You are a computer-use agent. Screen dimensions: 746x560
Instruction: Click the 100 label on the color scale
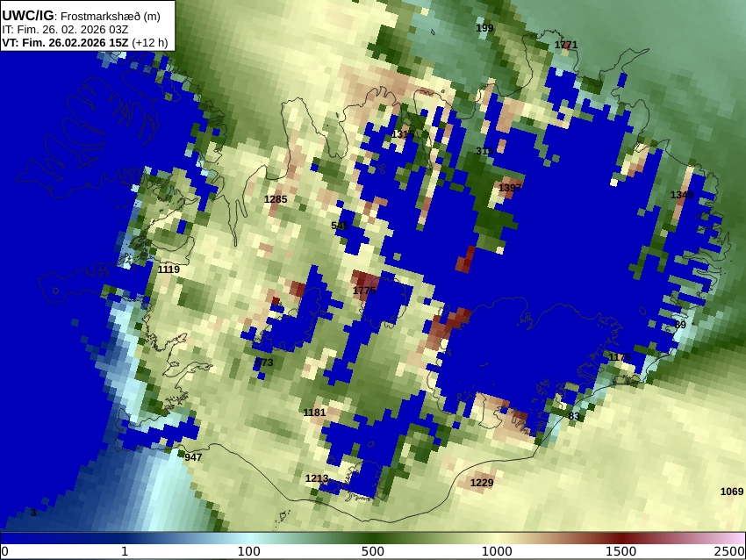(x=249, y=552)
